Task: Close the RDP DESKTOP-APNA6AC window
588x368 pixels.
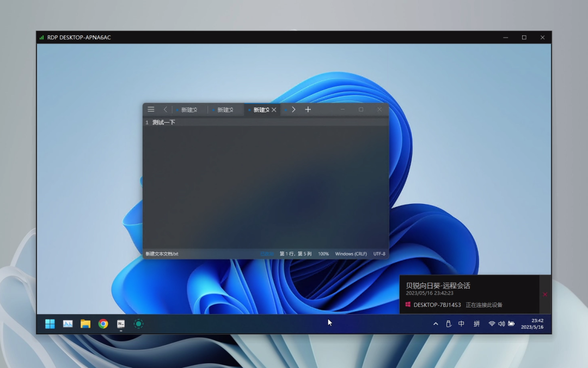Action: coord(542,37)
